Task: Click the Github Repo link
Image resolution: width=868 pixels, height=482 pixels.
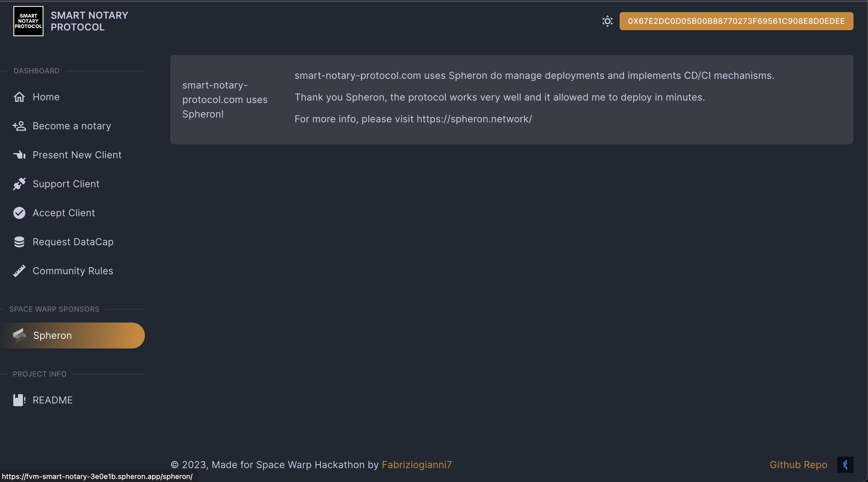Action: 799,464
